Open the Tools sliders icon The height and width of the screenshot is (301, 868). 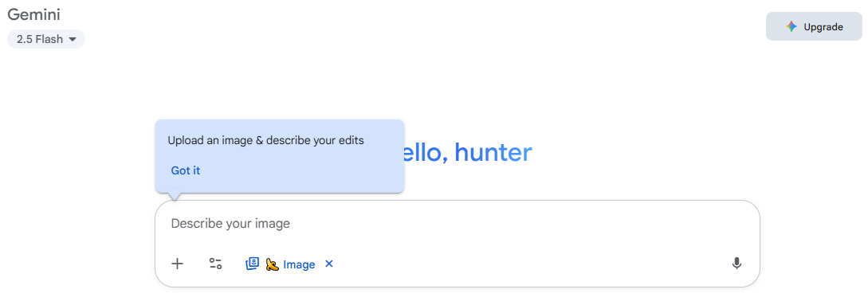point(215,264)
